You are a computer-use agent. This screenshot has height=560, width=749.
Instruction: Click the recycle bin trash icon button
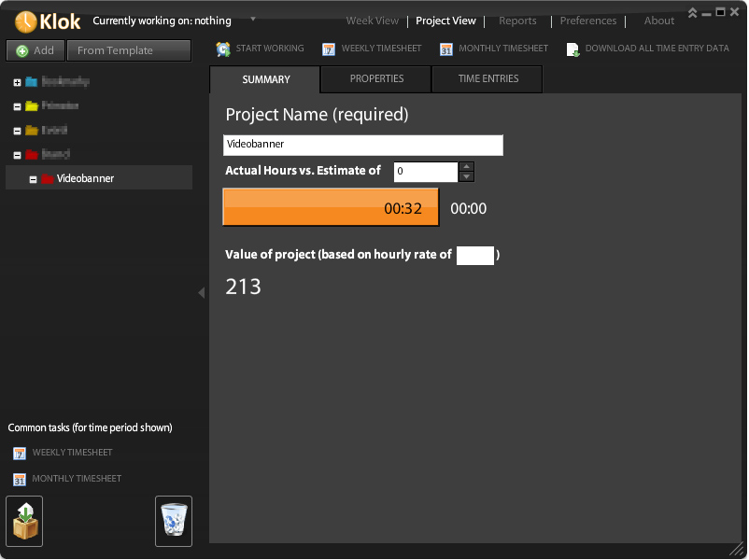click(x=174, y=522)
